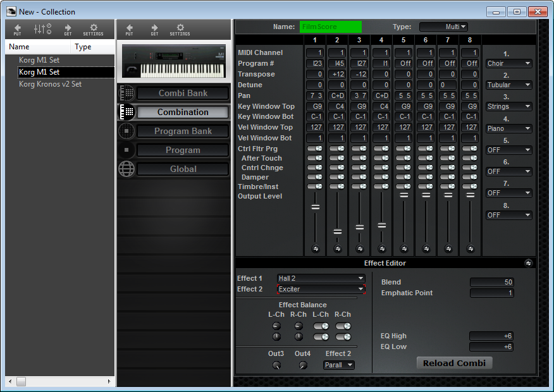Toggle Cntrl Chnge switch for timbre 3
The height and width of the screenshot is (392, 554).
click(359, 168)
